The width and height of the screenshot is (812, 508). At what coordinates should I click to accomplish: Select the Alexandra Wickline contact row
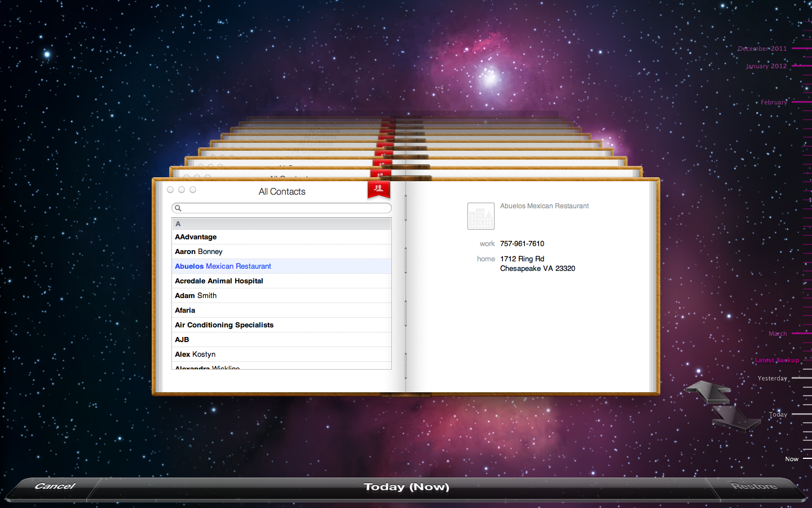[281, 366]
